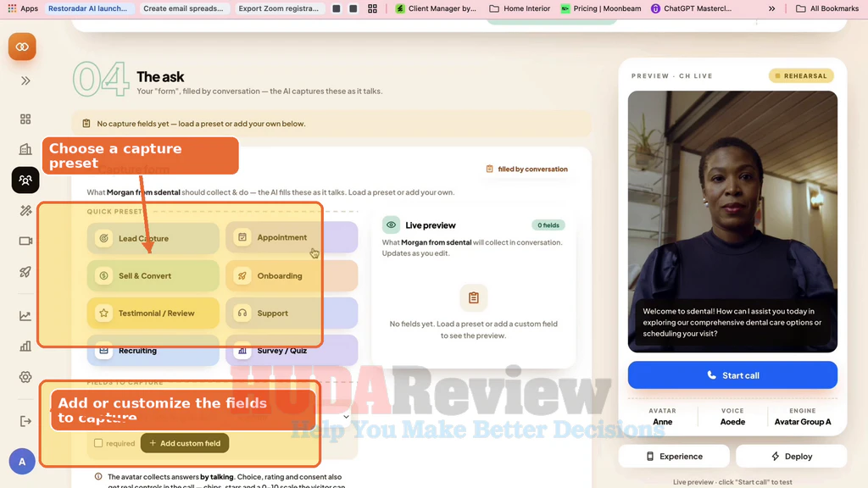Click the filled by conversation label
This screenshot has width=868, height=488.
(527, 169)
